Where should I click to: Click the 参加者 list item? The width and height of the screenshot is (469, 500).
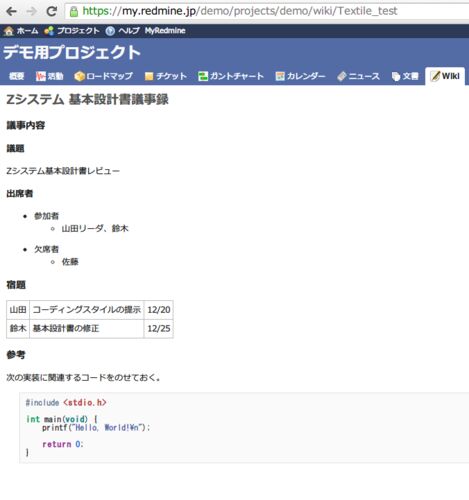46,216
